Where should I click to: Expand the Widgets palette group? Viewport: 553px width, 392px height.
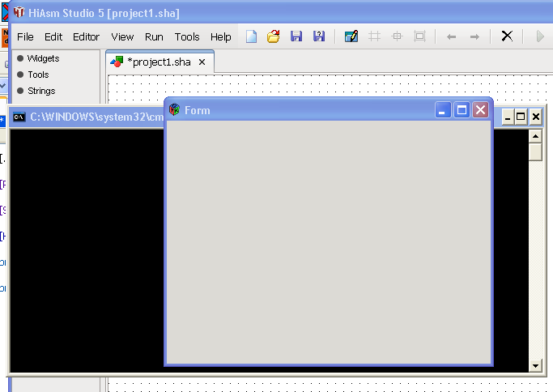tap(38, 58)
